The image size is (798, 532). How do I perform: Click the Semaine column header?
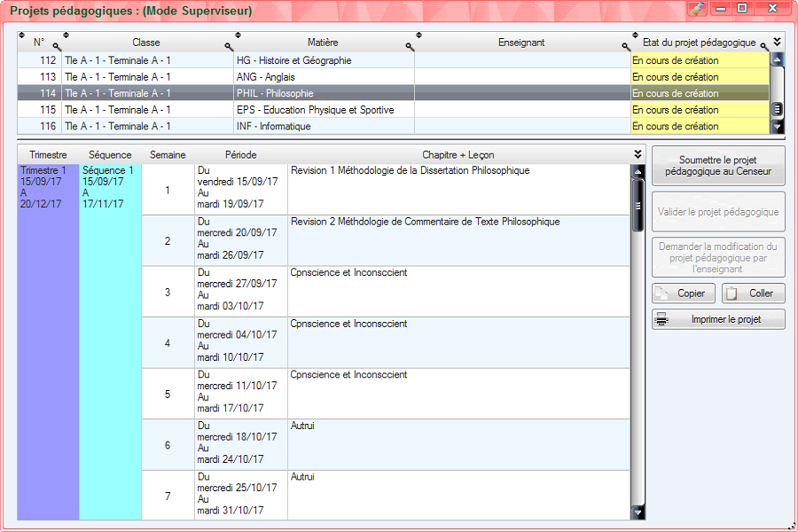tap(168, 155)
